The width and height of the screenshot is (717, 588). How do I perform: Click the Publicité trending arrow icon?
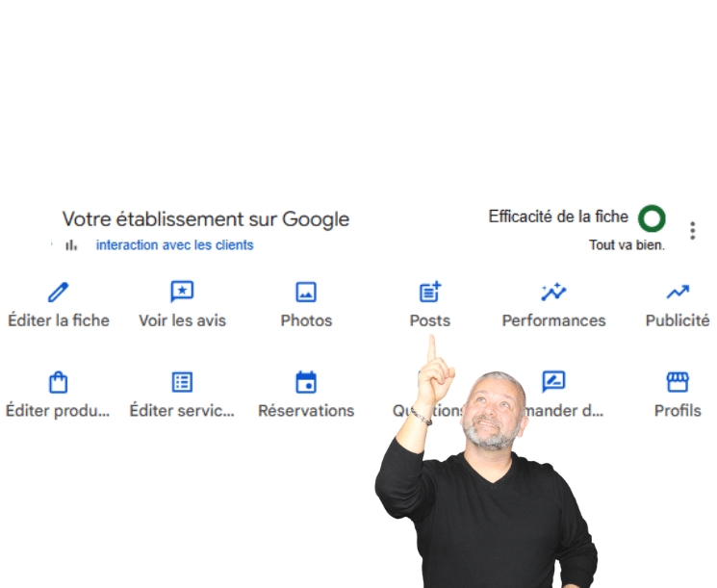tap(678, 292)
